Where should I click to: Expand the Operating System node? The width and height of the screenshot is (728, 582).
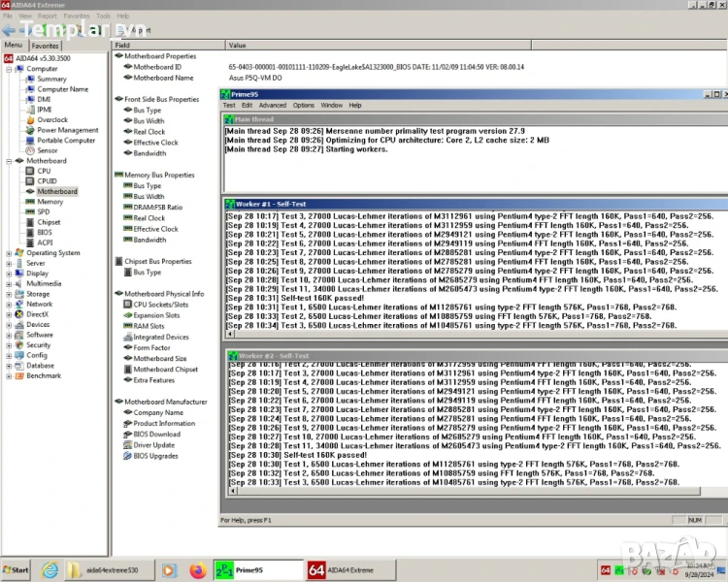click(10, 253)
